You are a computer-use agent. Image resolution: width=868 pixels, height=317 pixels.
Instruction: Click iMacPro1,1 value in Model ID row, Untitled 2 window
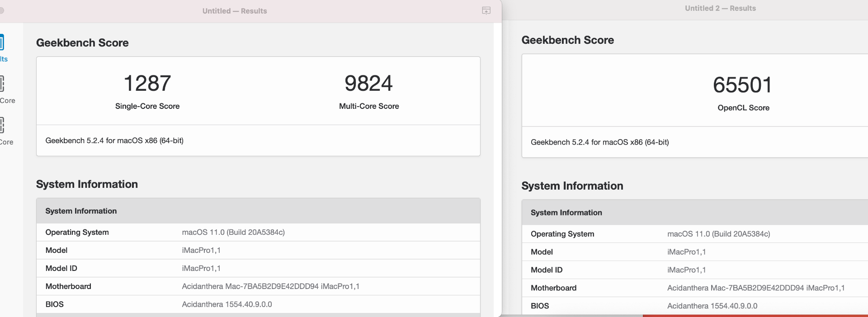[x=687, y=270]
